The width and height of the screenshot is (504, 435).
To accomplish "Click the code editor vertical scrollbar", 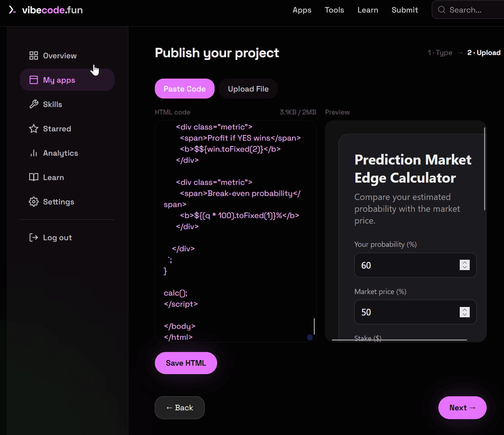I will (x=314, y=326).
